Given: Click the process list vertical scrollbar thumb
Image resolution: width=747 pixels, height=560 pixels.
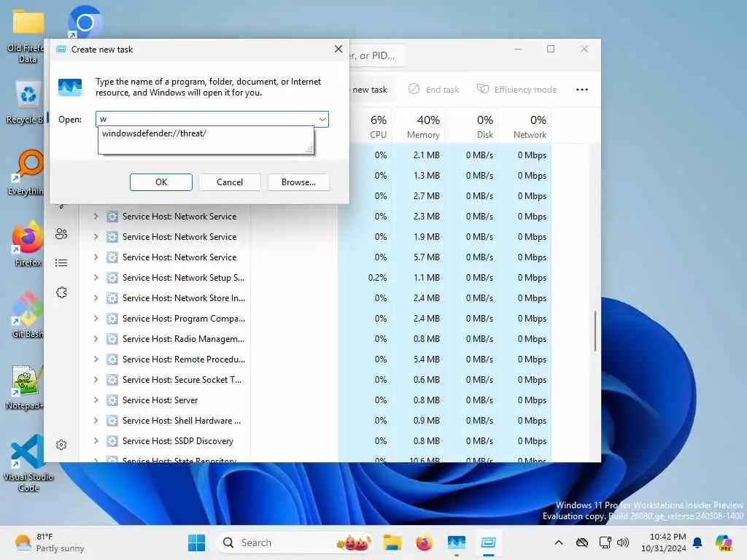Looking at the screenshot, I should click(595, 331).
